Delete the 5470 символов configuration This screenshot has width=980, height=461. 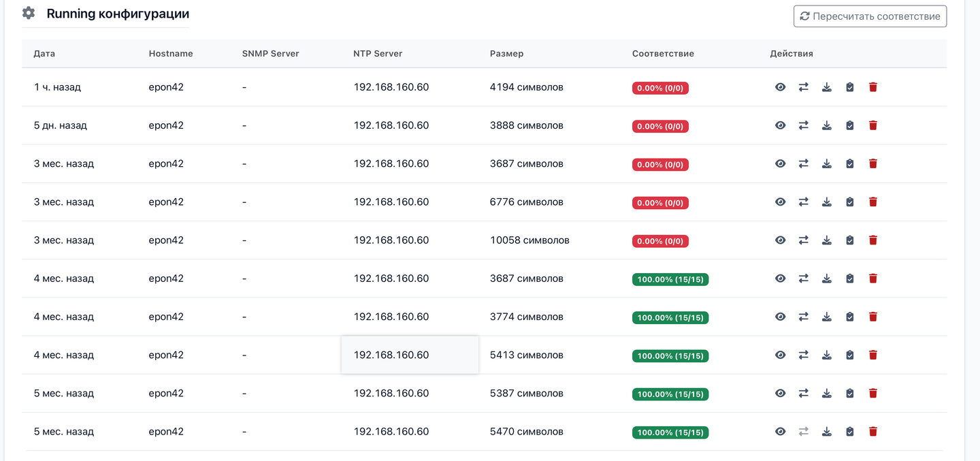[873, 431]
